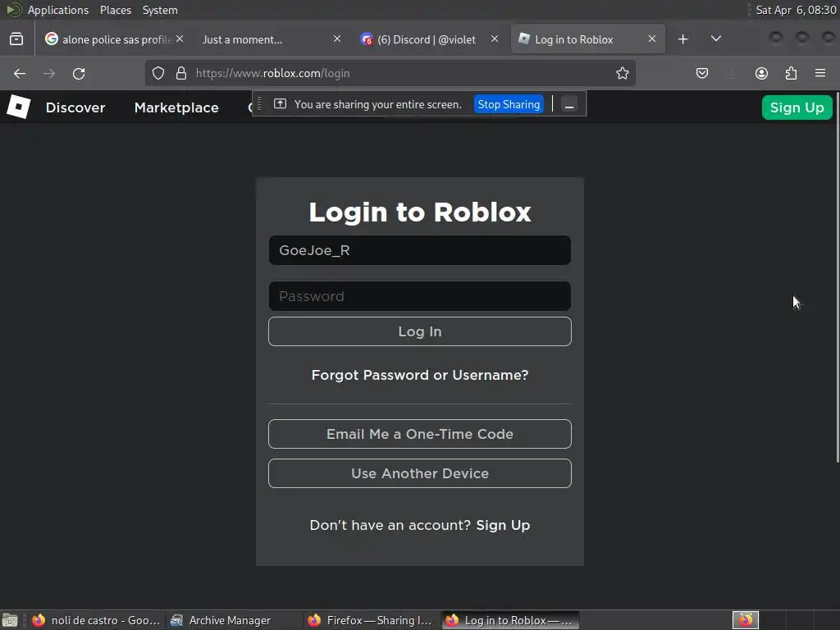Open the Save to Pocket icon
Image resolution: width=840 pixels, height=630 pixels.
702,73
